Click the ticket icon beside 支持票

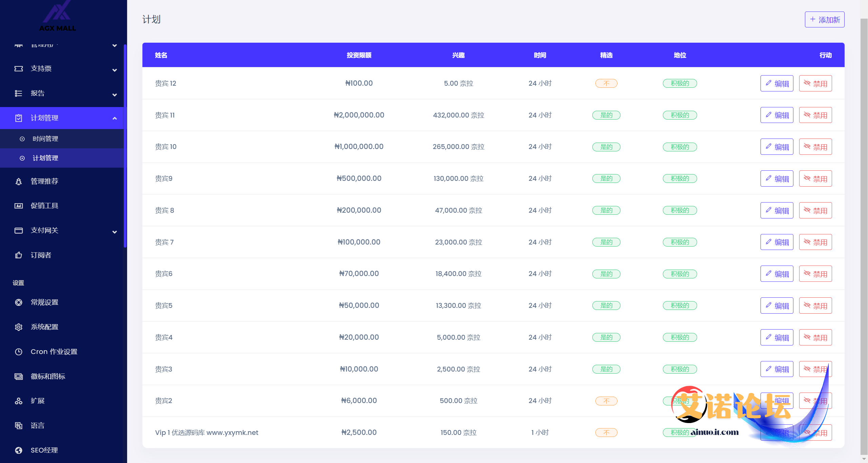pyautogui.click(x=19, y=69)
